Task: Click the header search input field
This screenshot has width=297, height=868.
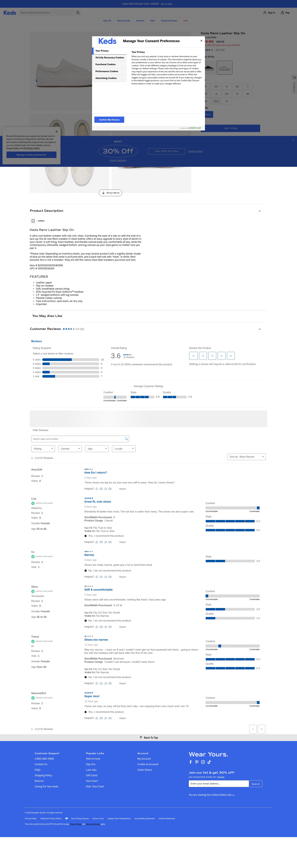Action: click(x=46, y=13)
